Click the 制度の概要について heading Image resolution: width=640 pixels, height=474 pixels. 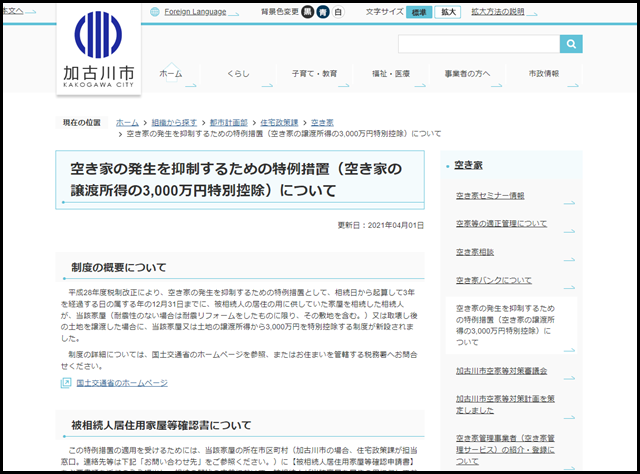119,267
